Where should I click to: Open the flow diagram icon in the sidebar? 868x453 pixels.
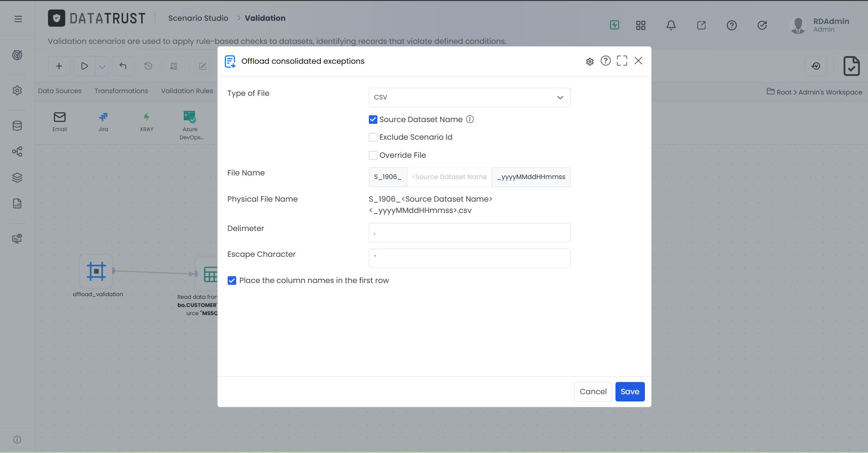pyautogui.click(x=17, y=151)
